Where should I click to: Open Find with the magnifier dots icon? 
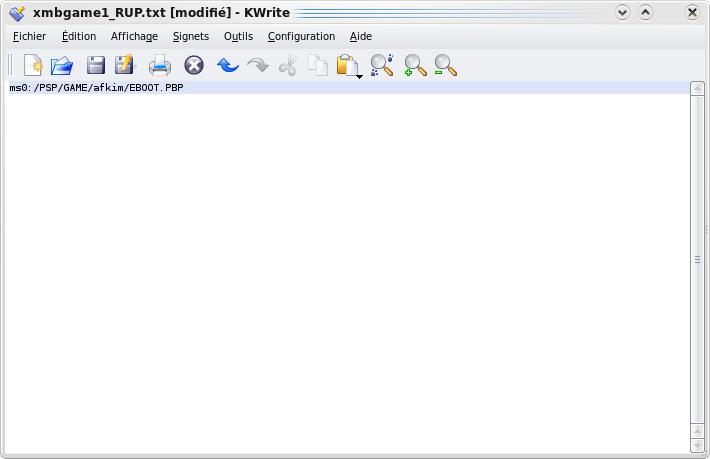382,65
